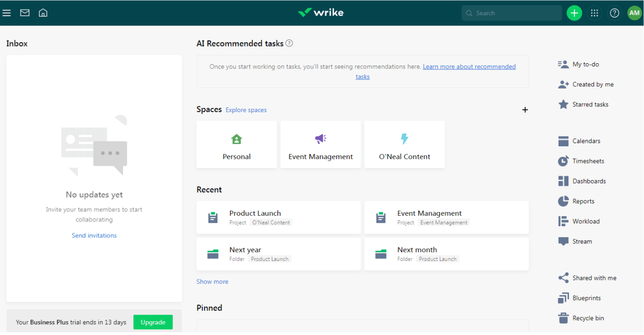Viewport: 644px width, 335px height.
Task: Open the Reports label
Action: tap(584, 201)
